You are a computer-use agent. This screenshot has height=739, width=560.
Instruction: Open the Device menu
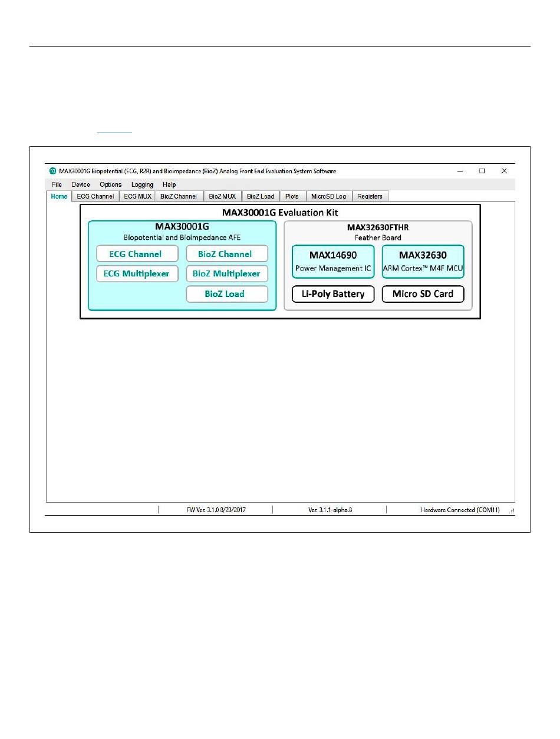[81, 184]
